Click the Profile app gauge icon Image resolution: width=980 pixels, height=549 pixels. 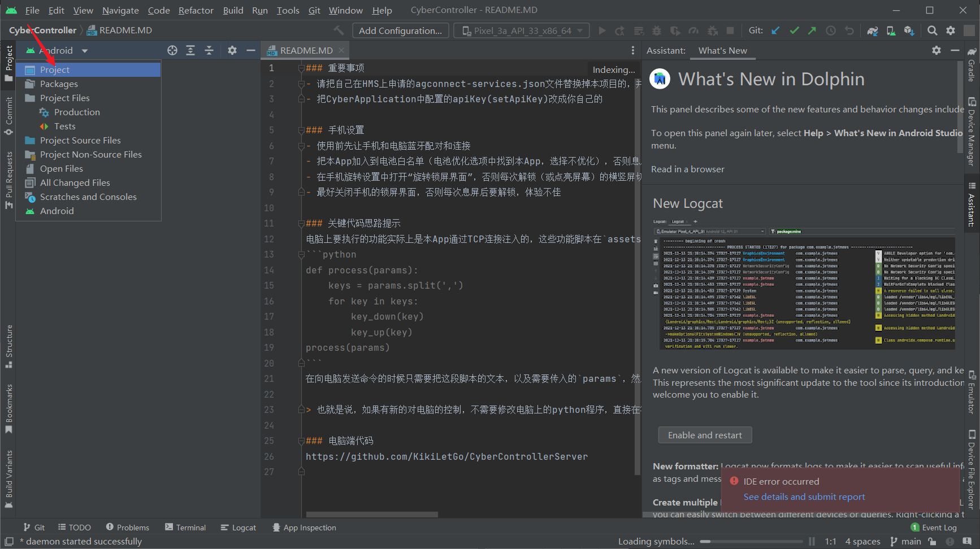(x=693, y=30)
